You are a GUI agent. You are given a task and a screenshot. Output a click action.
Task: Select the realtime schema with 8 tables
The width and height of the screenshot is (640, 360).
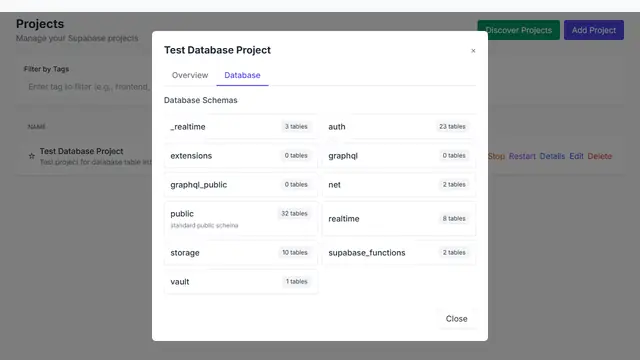399,218
